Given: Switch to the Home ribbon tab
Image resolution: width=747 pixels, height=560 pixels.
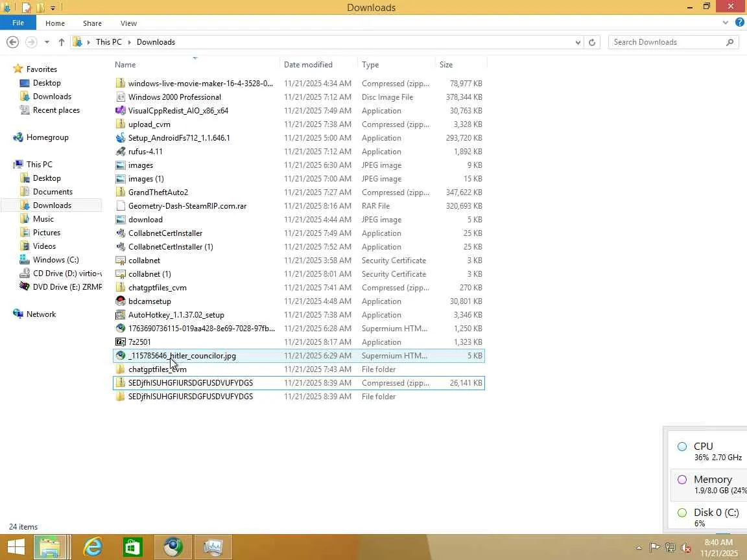Looking at the screenshot, I should tap(54, 23).
